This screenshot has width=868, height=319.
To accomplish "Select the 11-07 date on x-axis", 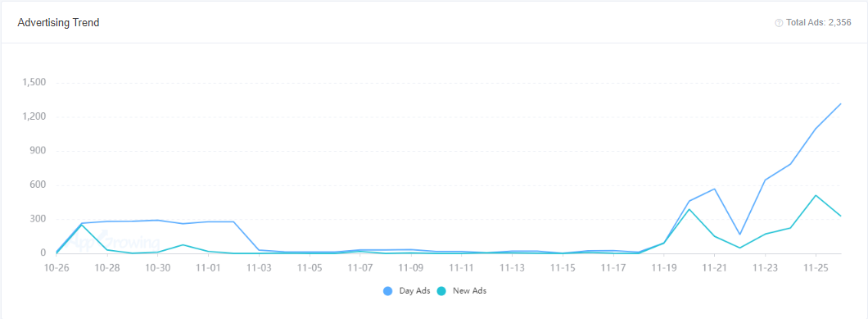I will tap(359, 268).
